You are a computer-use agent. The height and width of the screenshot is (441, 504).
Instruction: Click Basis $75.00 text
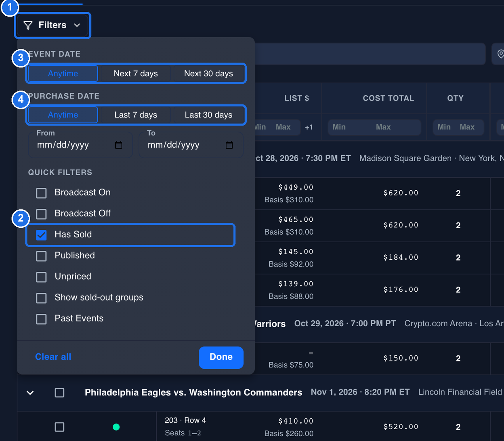pyautogui.click(x=291, y=365)
